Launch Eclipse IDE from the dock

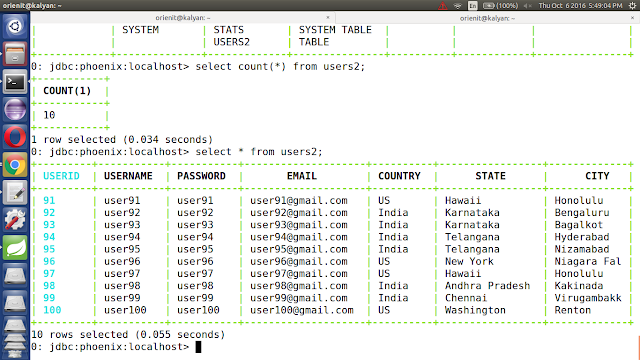[15, 109]
